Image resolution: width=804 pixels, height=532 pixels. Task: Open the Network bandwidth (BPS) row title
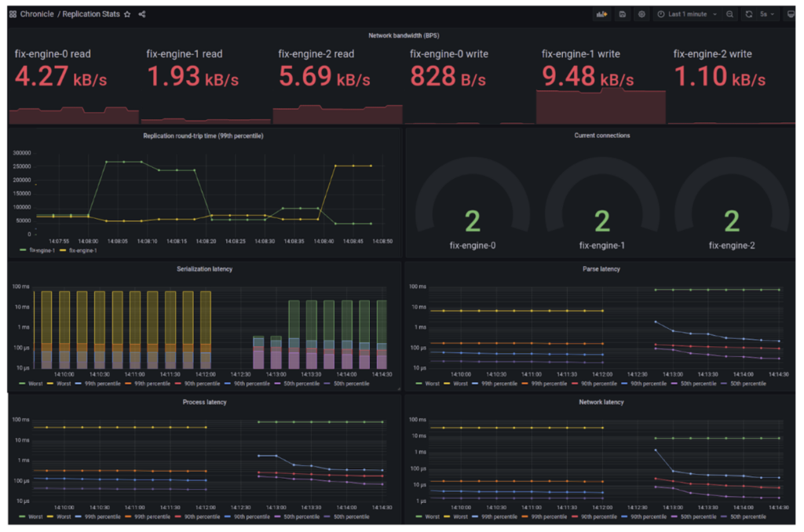pyautogui.click(x=404, y=35)
